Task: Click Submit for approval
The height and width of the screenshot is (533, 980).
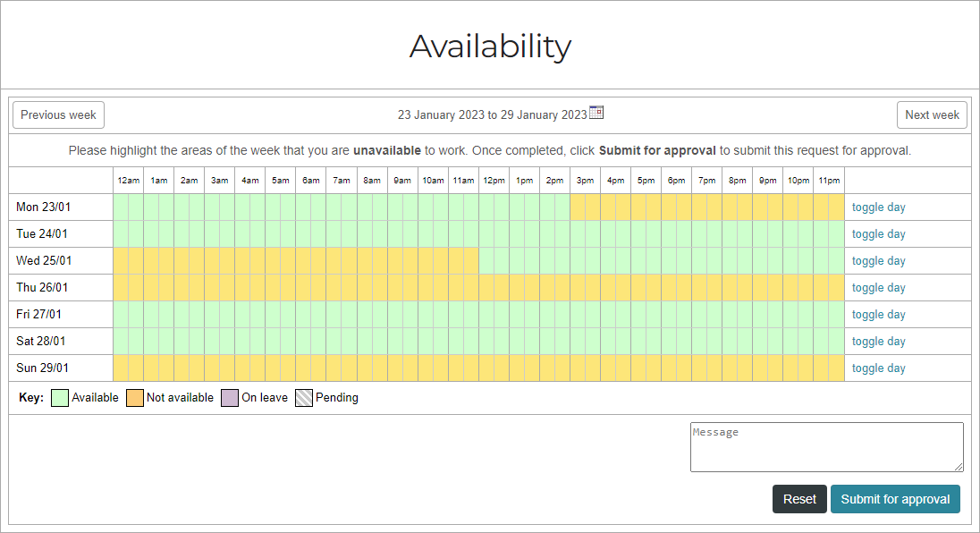Action: pyautogui.click(x=895, y=499)
